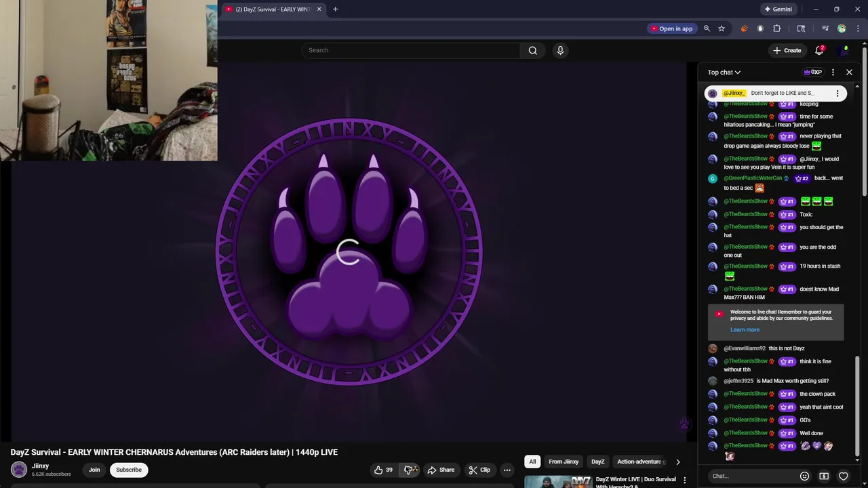Open Jiinxy channel name link

(40, 466)
